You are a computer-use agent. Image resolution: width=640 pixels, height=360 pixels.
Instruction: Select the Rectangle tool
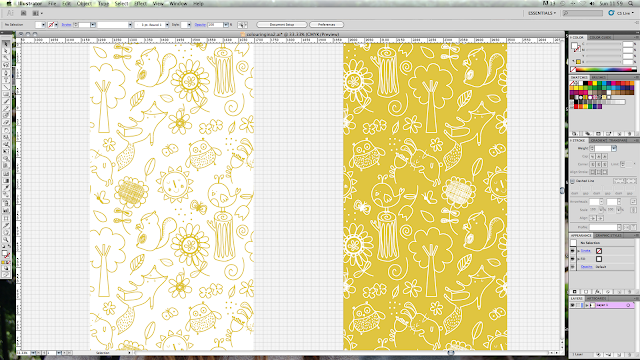(6, 94)
